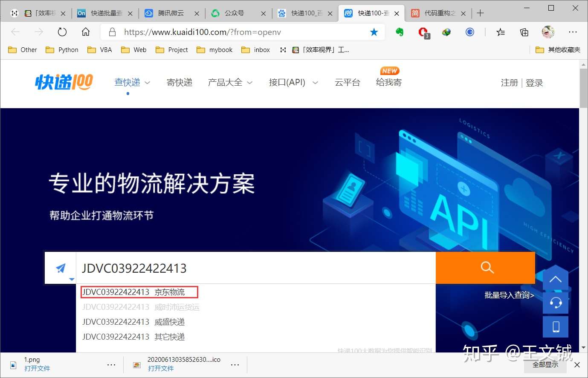Click 打开文件 under the .ico download
The image size is (588, 378).
[x=161, y=369]
